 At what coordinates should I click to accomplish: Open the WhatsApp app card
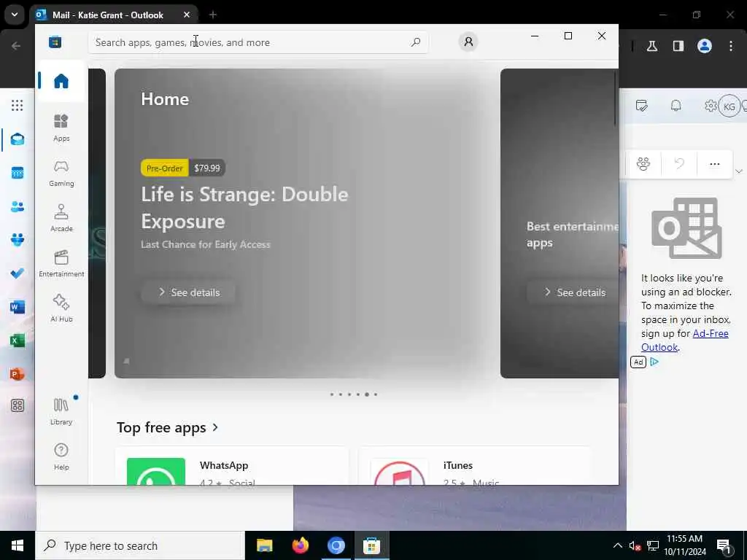click(x=232, y=466)
